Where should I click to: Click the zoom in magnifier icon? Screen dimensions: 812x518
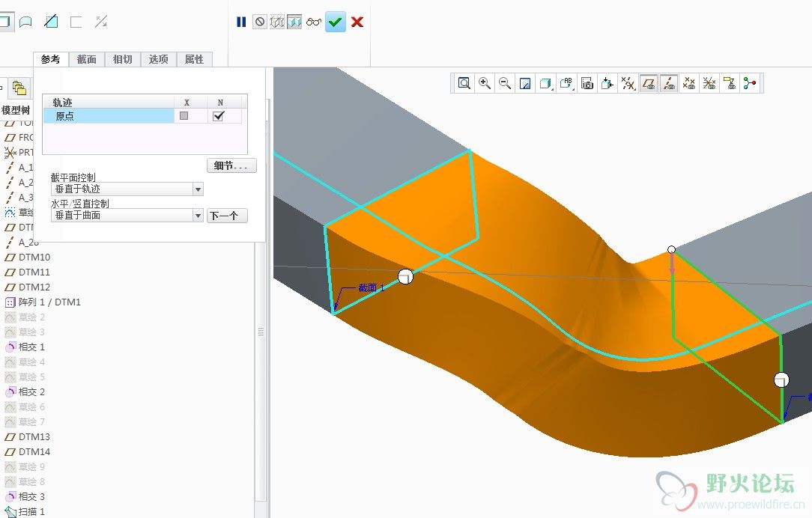coord(485,83)
